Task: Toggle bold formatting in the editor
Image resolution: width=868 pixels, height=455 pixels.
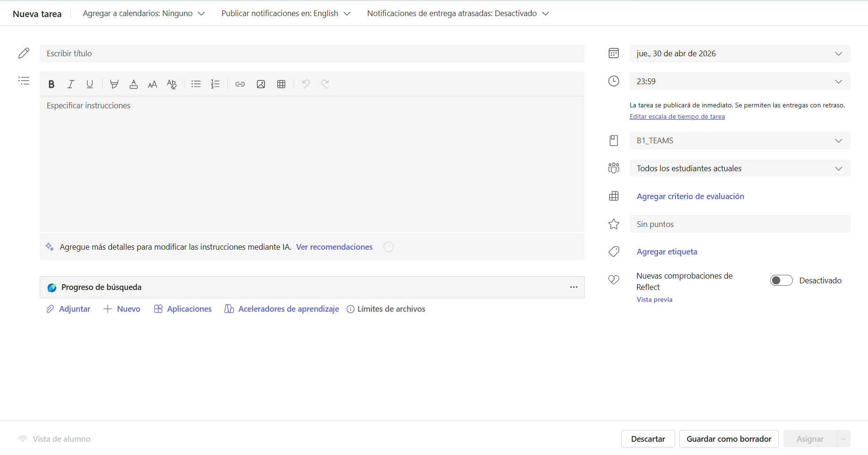Action: (52, 84)
